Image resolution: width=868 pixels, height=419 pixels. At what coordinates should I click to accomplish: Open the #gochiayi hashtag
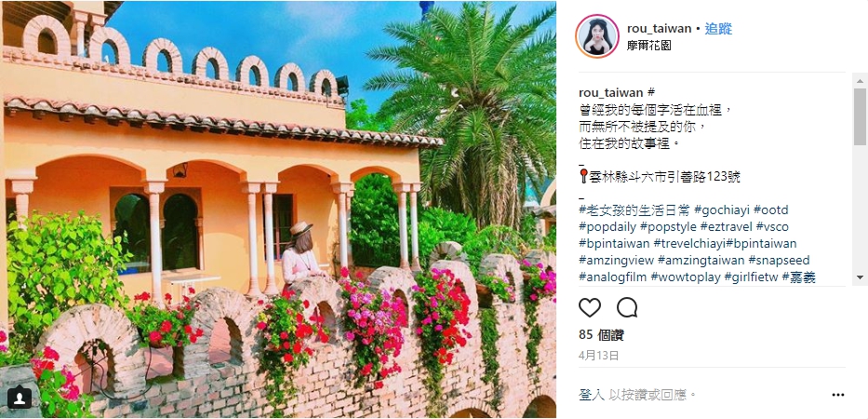click(722, 210)
